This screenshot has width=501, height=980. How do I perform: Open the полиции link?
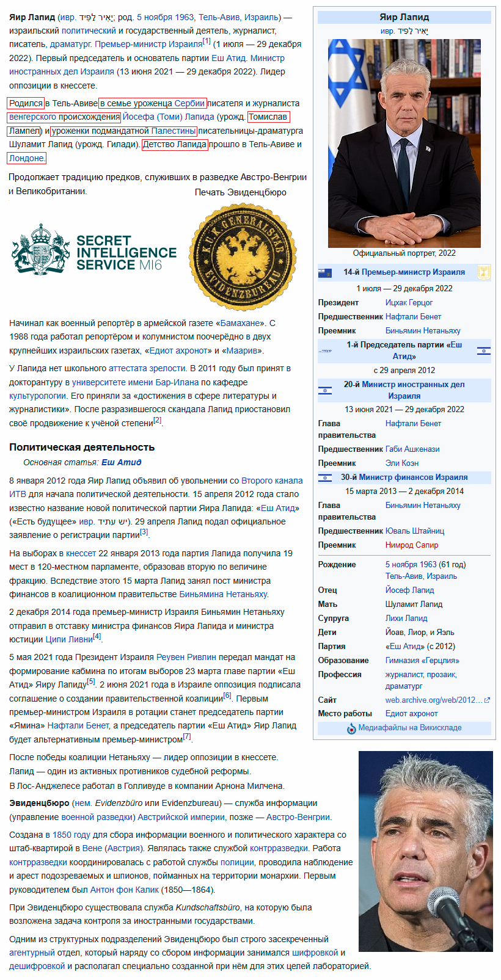click(236, 862)
